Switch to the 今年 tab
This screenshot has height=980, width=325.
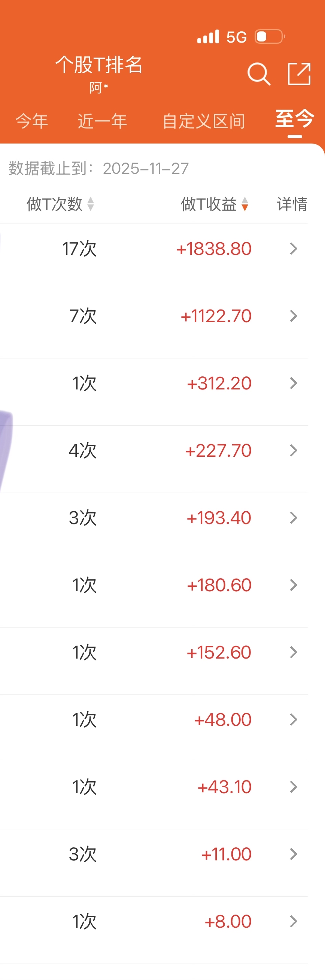pyautogui.click(x=31, y=121)
